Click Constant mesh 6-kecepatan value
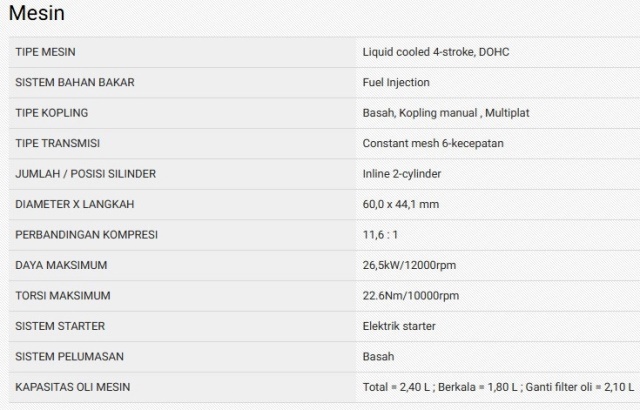The width and height of the screenshot is (640, 410). click(x=433, y=144)
